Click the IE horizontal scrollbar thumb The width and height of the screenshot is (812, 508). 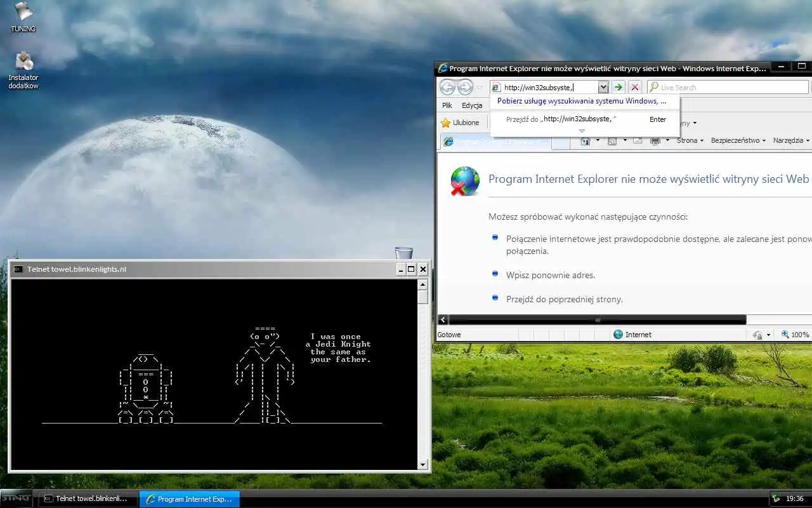(x=597, y=320)
